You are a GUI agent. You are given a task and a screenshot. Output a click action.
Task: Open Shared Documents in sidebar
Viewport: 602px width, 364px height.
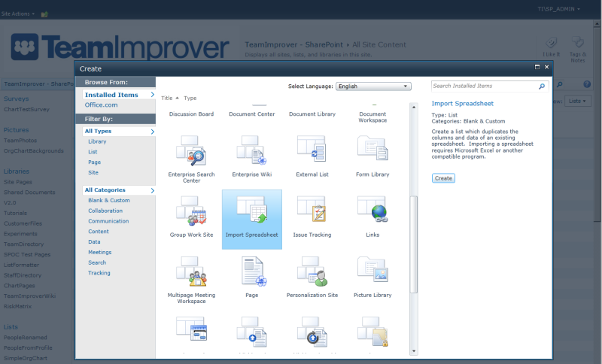point(29,193)
